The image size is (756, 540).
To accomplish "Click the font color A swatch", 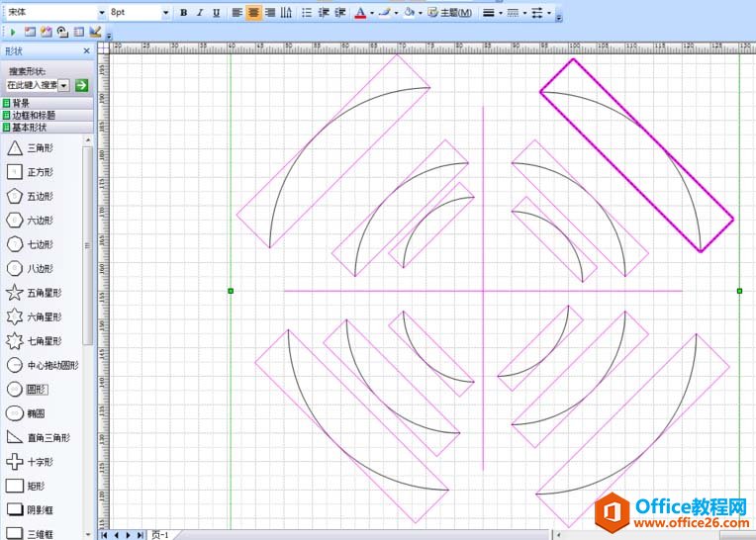I will (x=359, y=13).
